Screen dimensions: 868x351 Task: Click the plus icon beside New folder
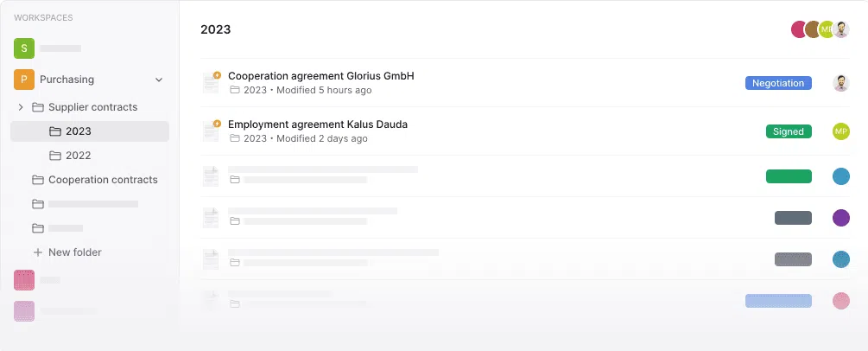[x=37, y=252]
